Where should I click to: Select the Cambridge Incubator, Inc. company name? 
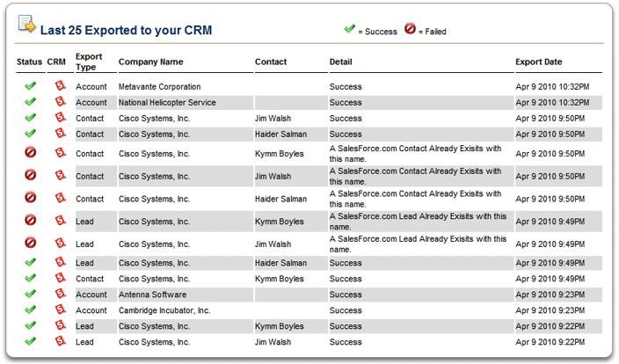coord(164,310)
